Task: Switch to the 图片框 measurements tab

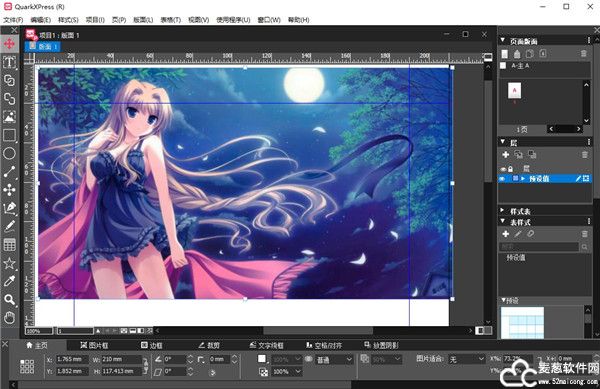Action: tap(94, 345)
